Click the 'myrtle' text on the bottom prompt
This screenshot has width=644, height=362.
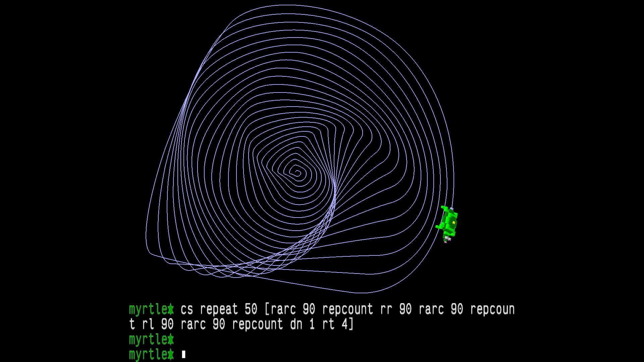[x=148, y=355]
